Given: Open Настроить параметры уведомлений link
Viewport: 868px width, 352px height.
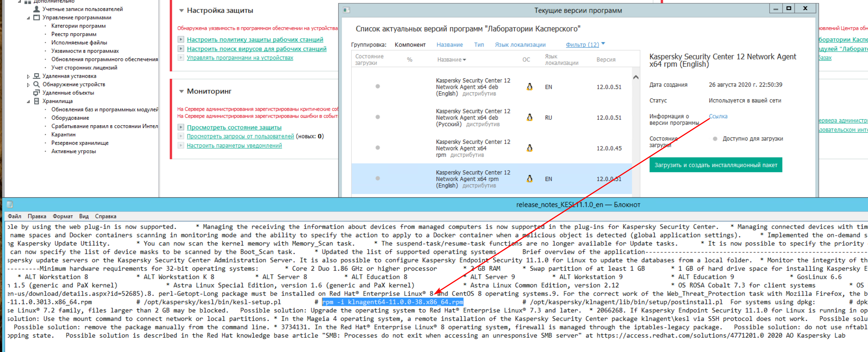Looking at the screenshot, I should point(234,145).
